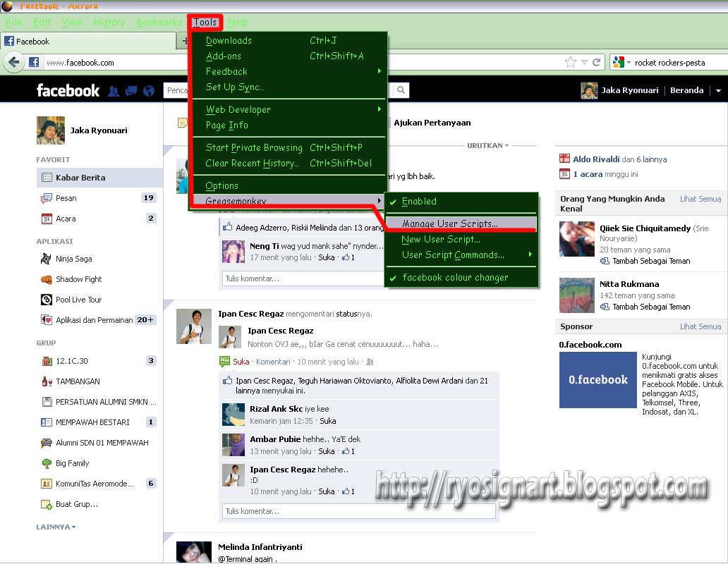This screenshot has width=728, height=564.
Task: Click the Facebook search magnifier button
Action: [401, 90]
